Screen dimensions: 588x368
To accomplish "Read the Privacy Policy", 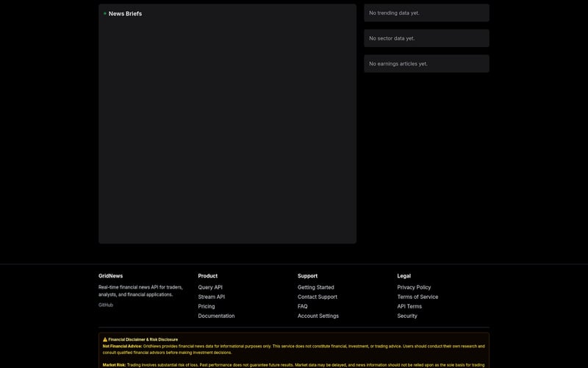I will pos(414,287).
